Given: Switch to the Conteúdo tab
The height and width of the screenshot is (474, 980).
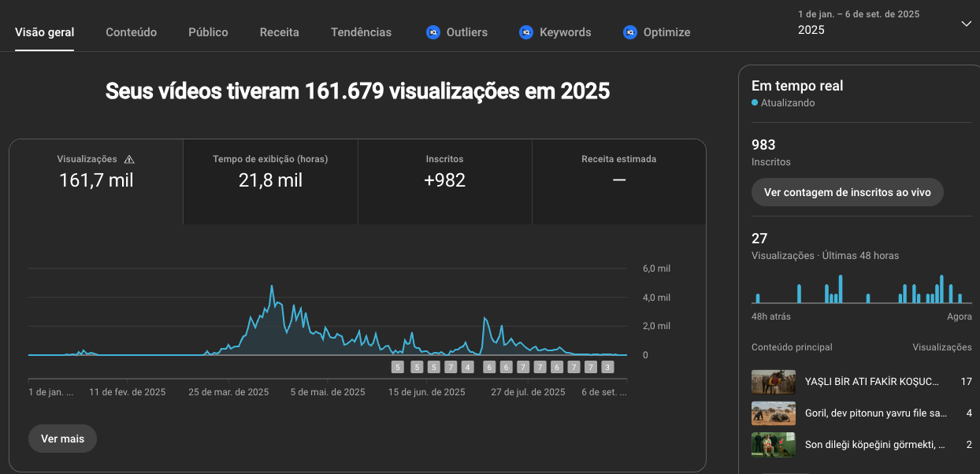Looking at the screenshot, I should point(131,32).
